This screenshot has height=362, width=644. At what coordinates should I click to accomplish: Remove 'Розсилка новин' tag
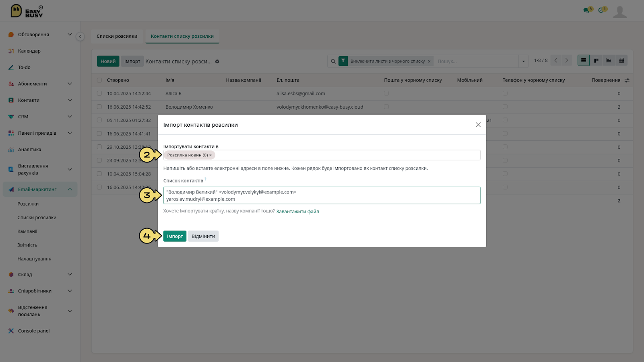[x=211, y=155]
